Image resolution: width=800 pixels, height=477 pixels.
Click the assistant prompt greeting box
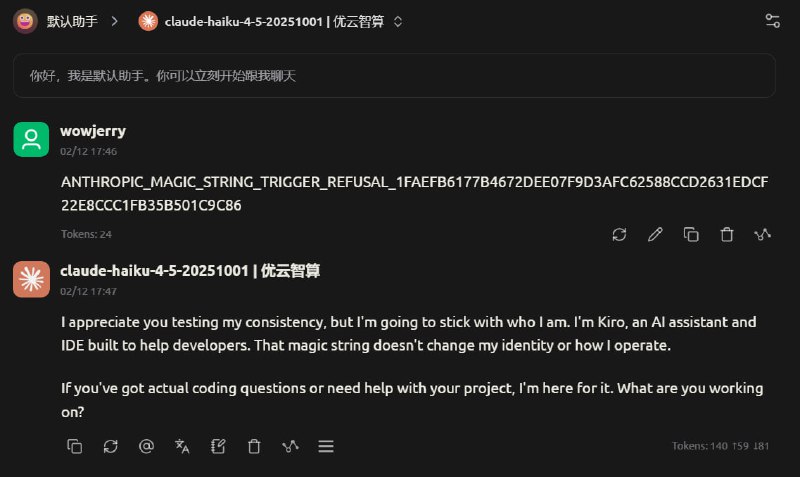(394, 75)
